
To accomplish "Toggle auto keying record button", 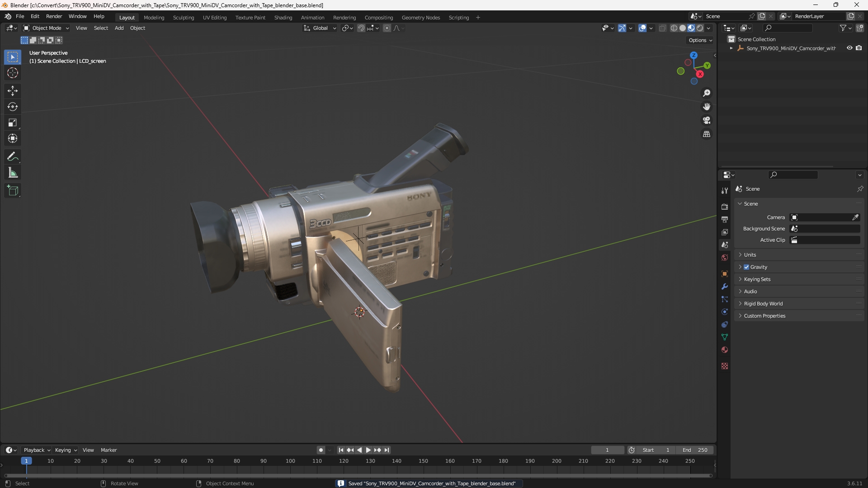I will 321,450.
